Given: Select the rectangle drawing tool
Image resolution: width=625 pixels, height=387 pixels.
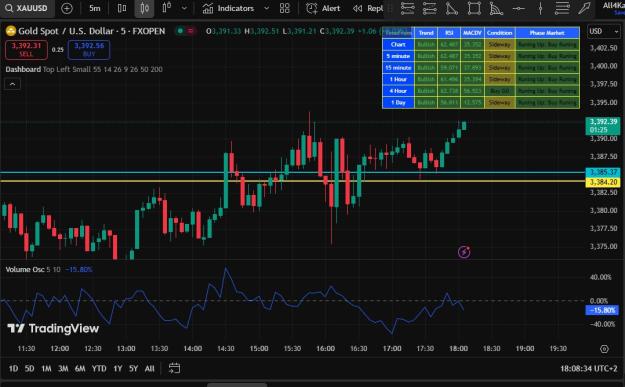Looking at the screenshot, I should click(x=474, y=8).
